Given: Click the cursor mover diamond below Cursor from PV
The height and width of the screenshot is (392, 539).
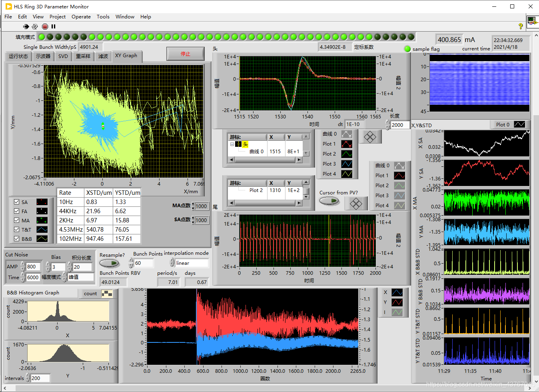Looking at the screenshot, I should [355, 204].
